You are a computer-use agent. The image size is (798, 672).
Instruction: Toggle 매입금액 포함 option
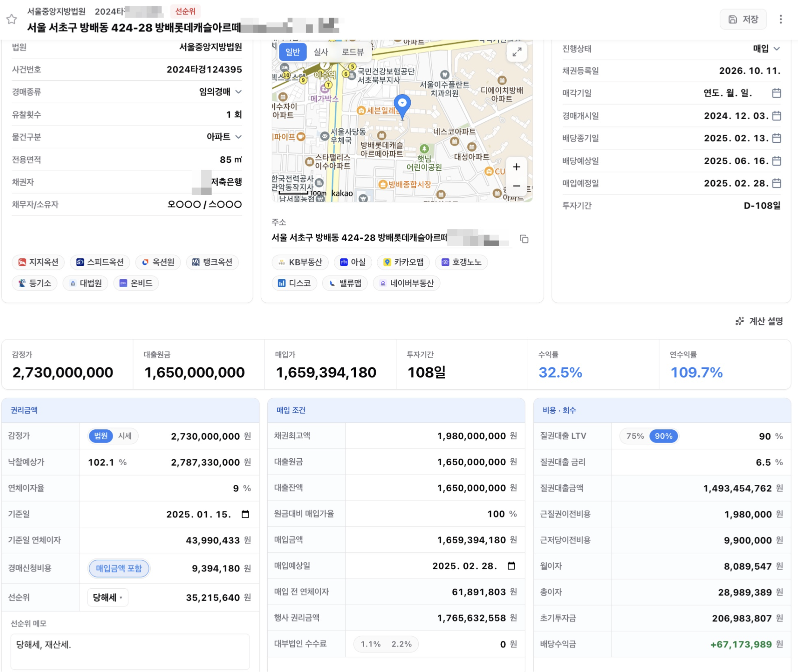point(119,568)
